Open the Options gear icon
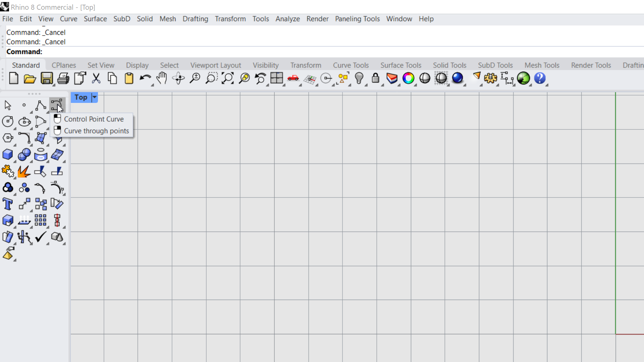This screenshot has width=644, height=362. click(x=490, y=78)
